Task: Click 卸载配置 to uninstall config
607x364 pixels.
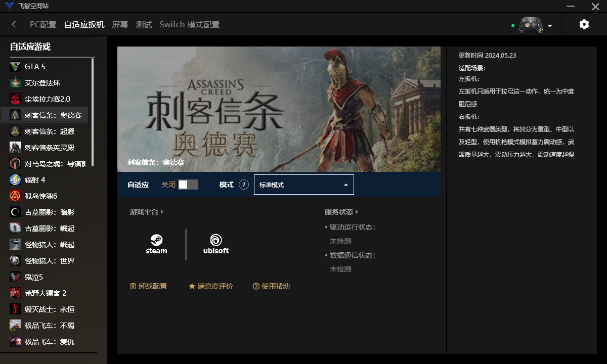Action: pyautogui.click(x=148, y=286)
